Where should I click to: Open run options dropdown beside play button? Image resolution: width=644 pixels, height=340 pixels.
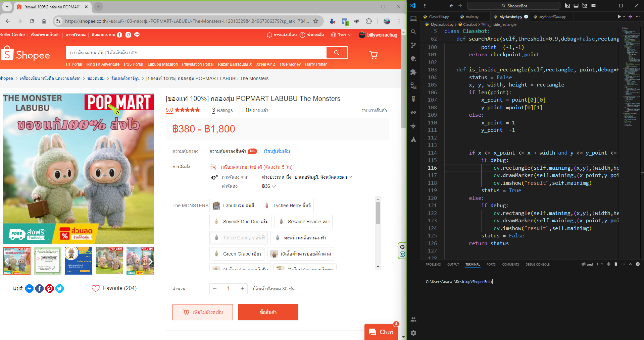(624, 16)
